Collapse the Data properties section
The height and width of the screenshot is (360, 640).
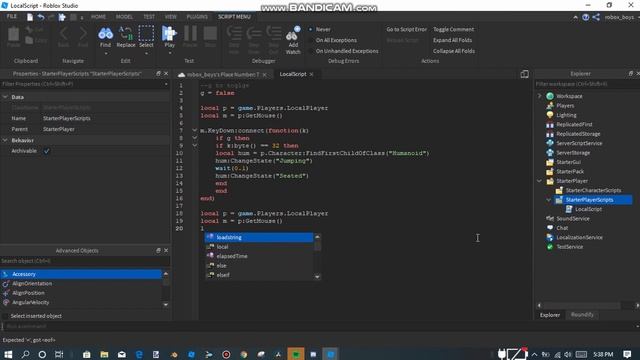tap(5, 97)
